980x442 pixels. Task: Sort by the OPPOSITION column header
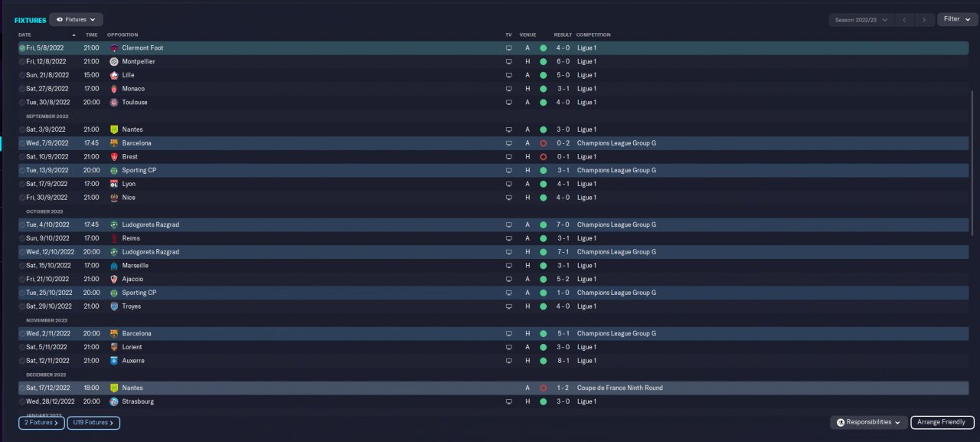pos(122,34)
